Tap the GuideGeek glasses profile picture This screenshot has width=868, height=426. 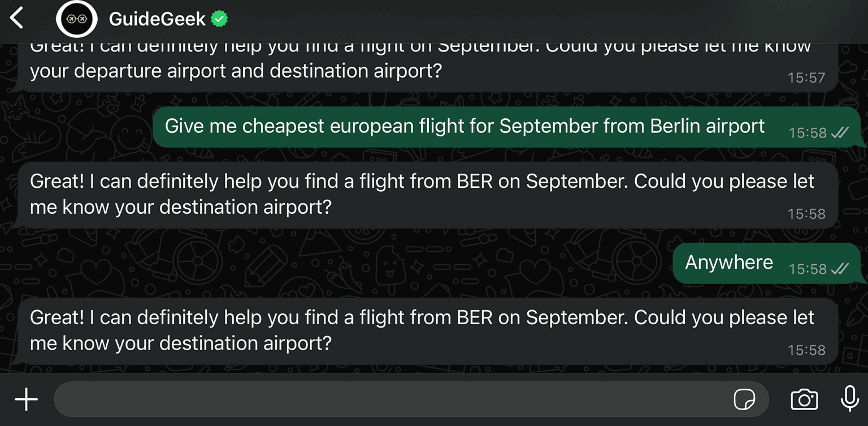tap(77, 18)
